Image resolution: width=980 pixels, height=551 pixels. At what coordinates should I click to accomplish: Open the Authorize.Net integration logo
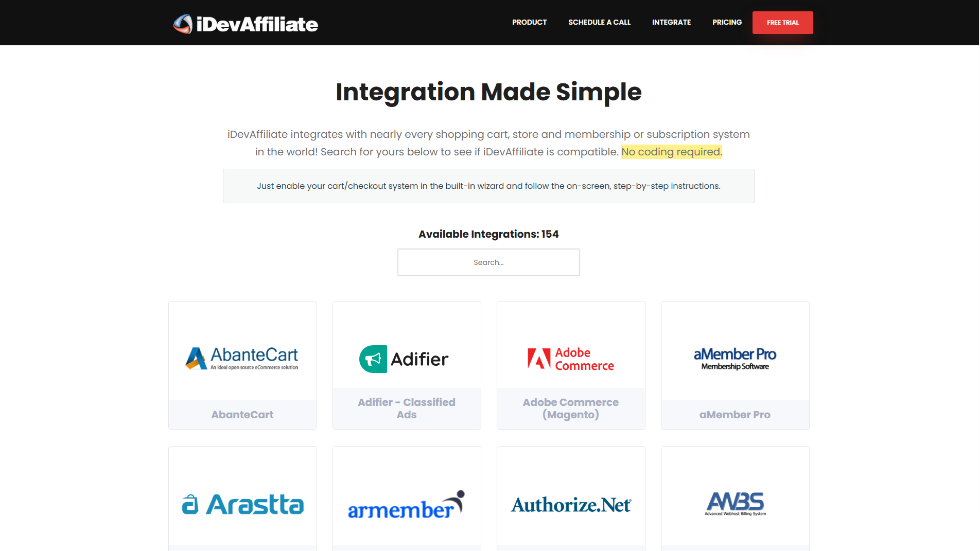point(571,505)
